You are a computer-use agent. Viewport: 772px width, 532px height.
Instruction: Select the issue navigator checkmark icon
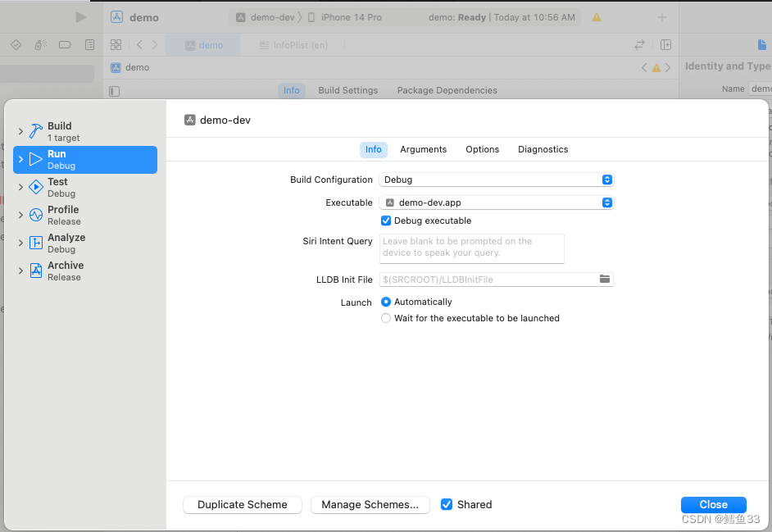click(x=16, y=44)
